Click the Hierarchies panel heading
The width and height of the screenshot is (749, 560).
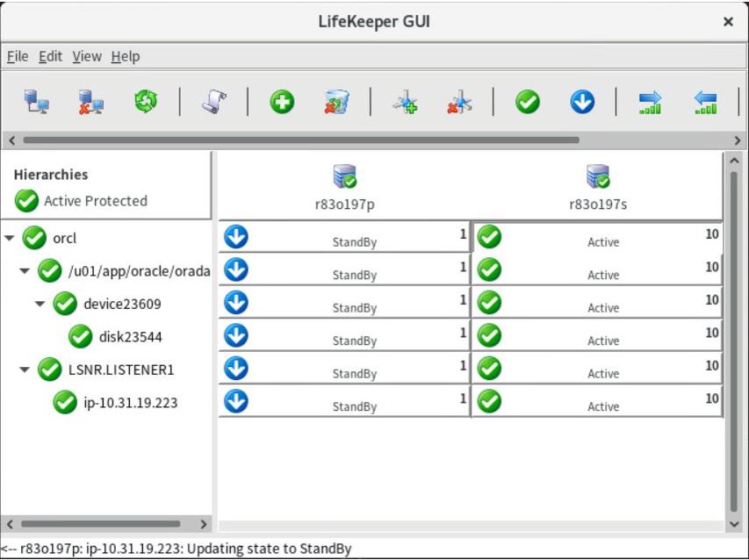51,175
